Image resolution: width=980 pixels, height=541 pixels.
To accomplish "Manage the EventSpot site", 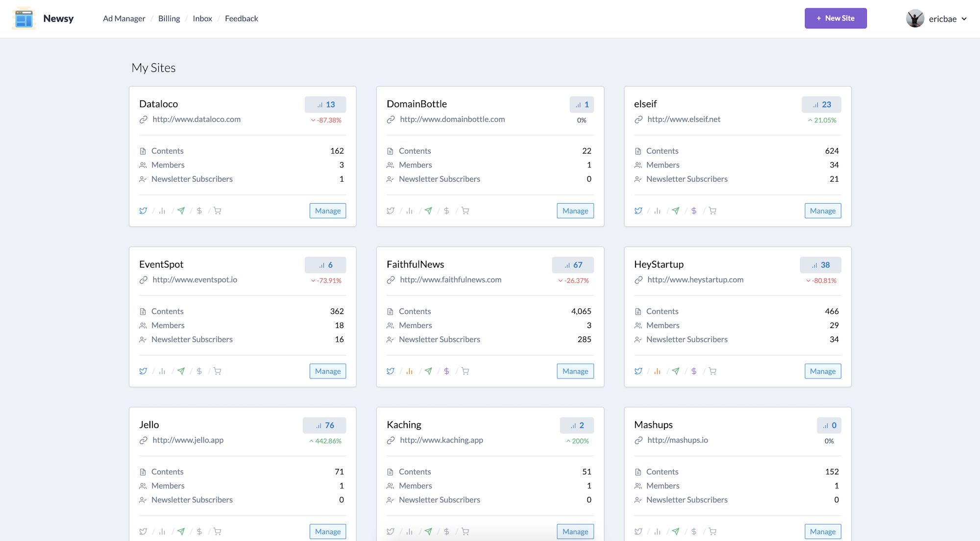I will coord(328,371).
